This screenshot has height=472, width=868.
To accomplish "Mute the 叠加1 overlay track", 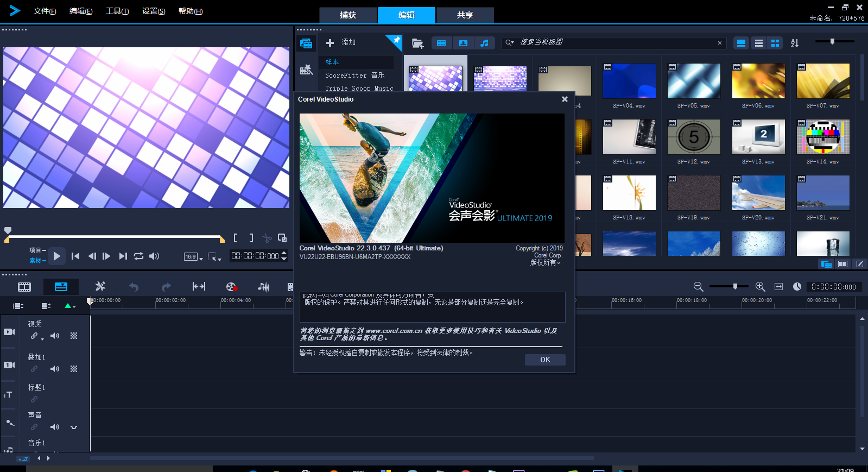I will click(55, 369).
